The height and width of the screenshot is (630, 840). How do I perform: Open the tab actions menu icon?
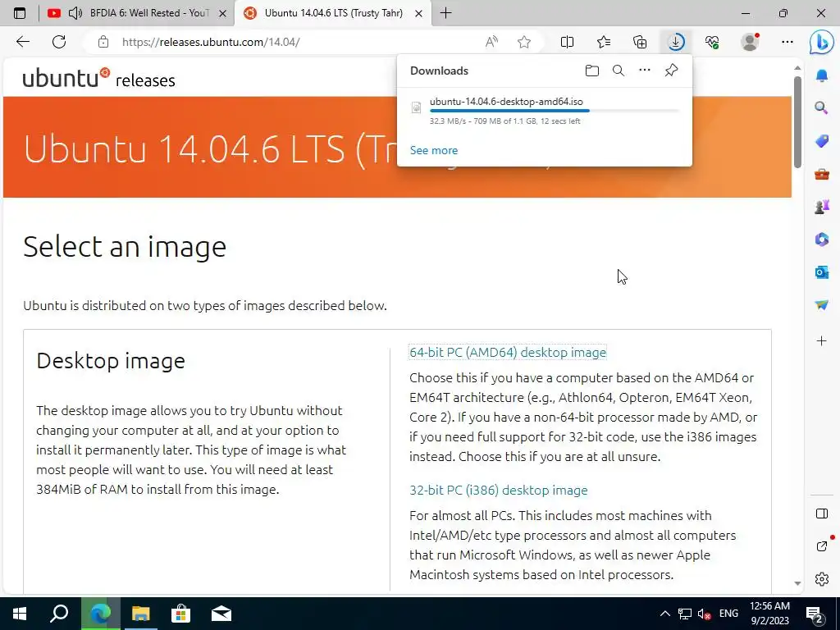[20, 13]
